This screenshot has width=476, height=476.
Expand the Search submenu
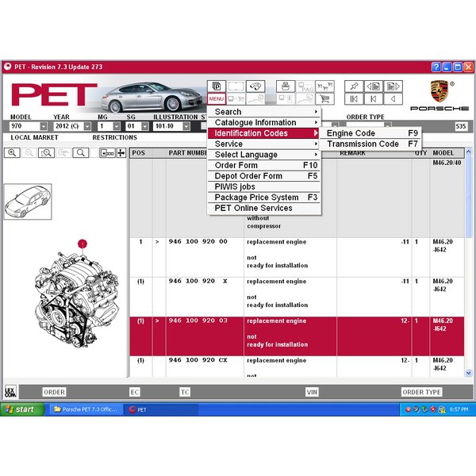pyautogui.click(x=263, y=112)
